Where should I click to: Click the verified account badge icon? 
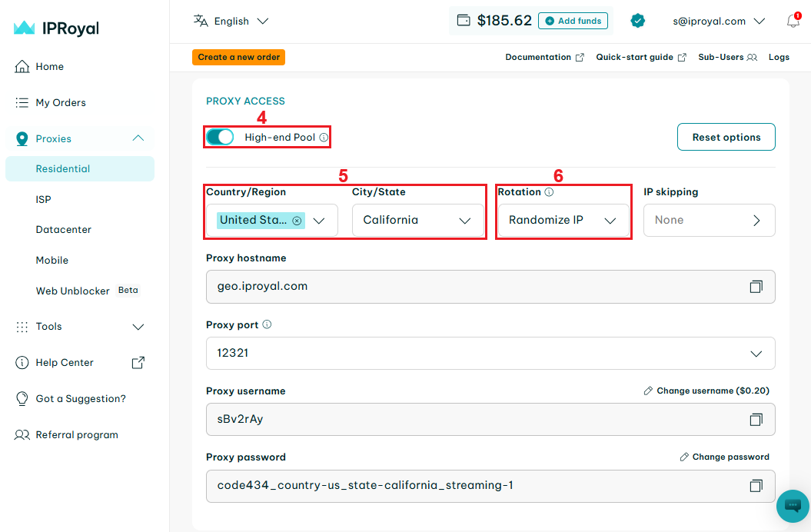coord(637,21)
